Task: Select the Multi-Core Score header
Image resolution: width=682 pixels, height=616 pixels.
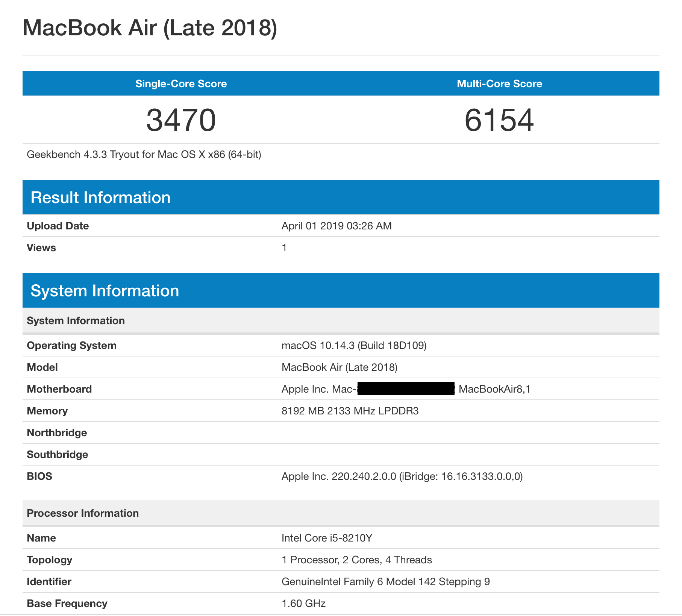Action: tap(499, 83)
